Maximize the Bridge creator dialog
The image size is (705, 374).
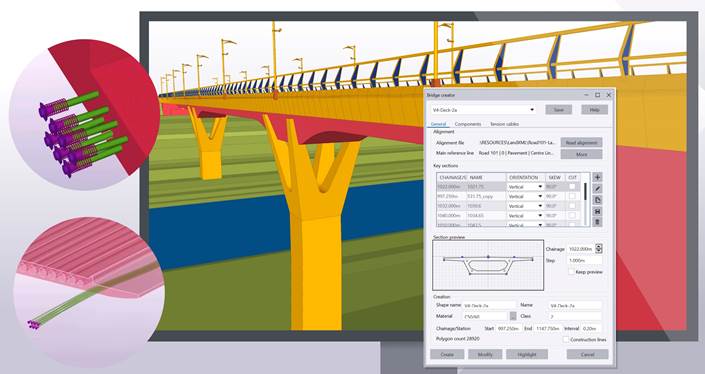click(x=598, y=95)
